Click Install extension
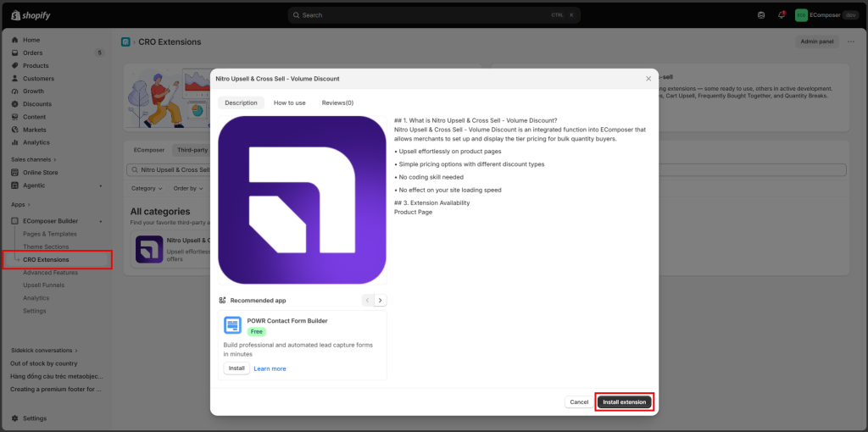The height and width of the screenshot is (432, 868). tap(625, 402)
